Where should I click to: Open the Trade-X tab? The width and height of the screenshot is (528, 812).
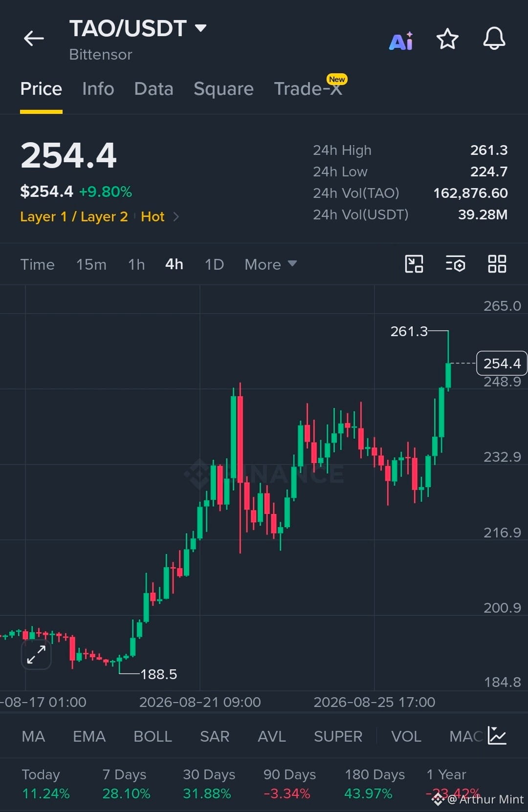pos(308,89)
